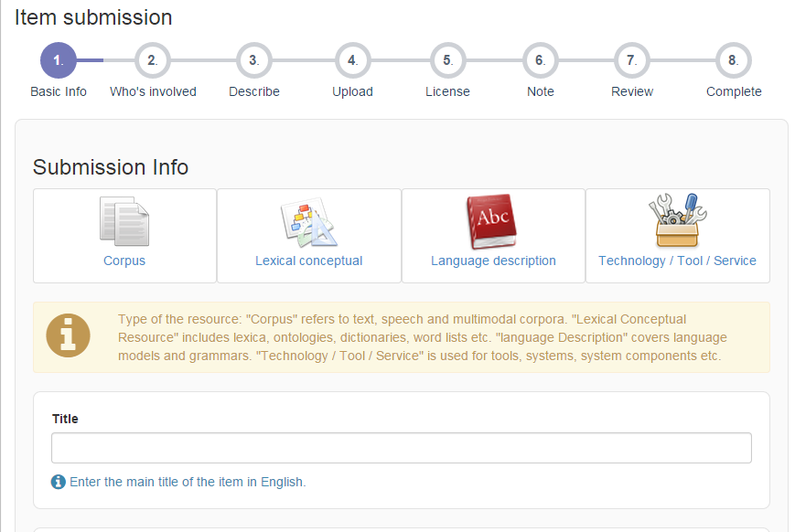This screenshot has width=795, height=532.
Task: Click the Lexical conceptual text link
Action: [308, 261]
